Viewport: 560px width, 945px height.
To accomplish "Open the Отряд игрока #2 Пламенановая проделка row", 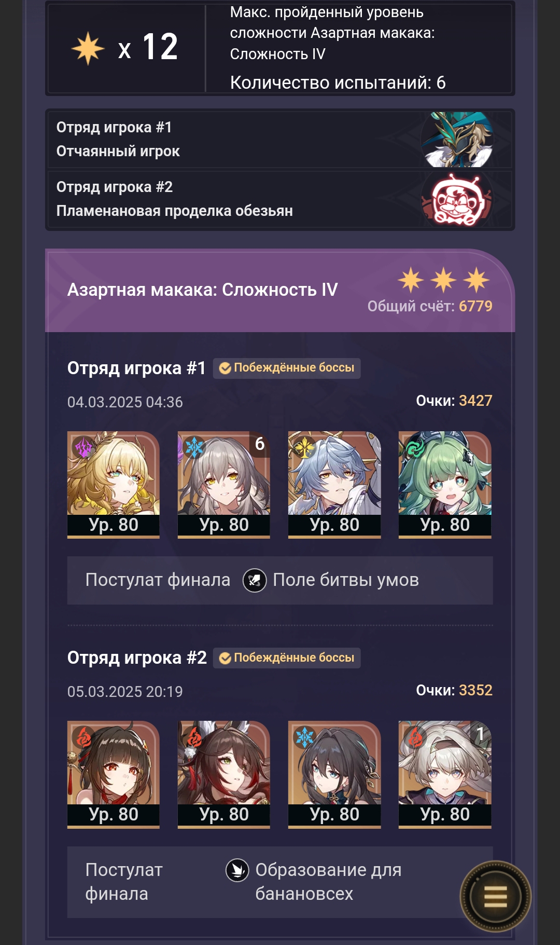I will (x=280, y=199).
